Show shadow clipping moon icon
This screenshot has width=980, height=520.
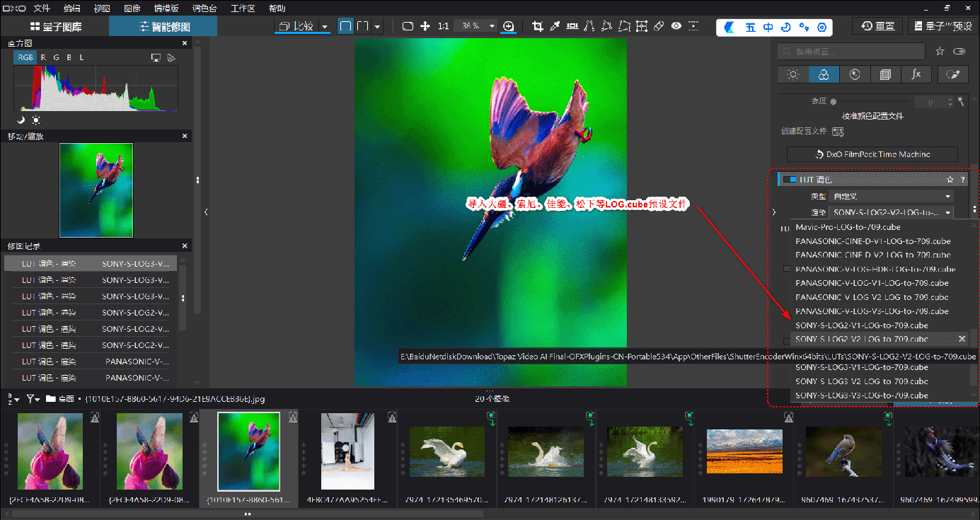coord(21,120)
